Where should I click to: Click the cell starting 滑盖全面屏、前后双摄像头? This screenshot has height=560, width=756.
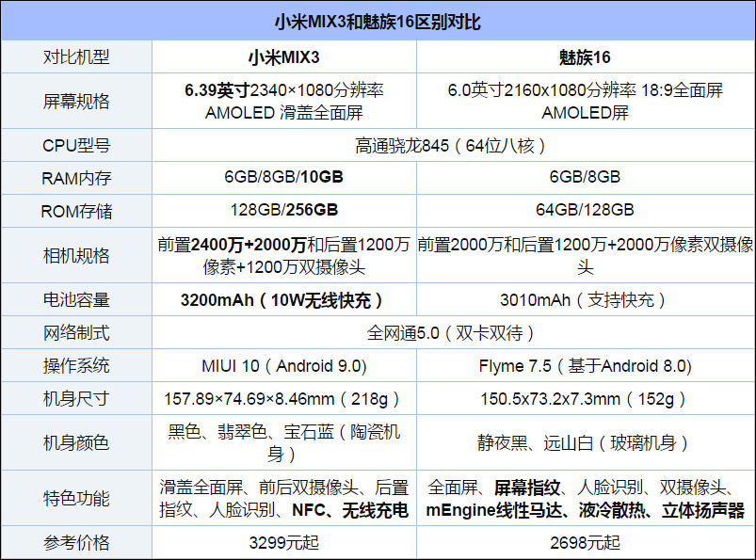(x=284, y=498)
